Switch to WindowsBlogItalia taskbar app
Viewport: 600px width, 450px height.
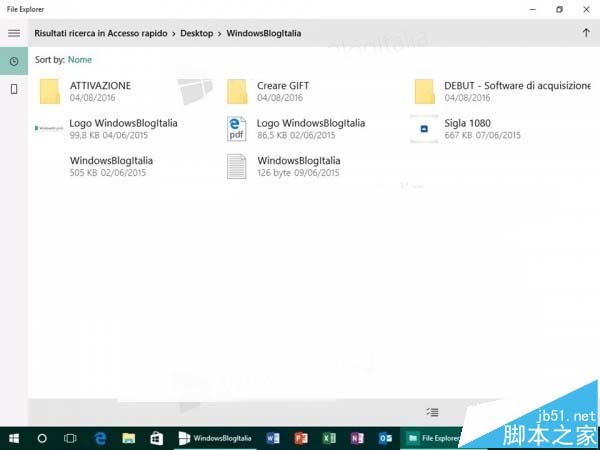[215, 438]
